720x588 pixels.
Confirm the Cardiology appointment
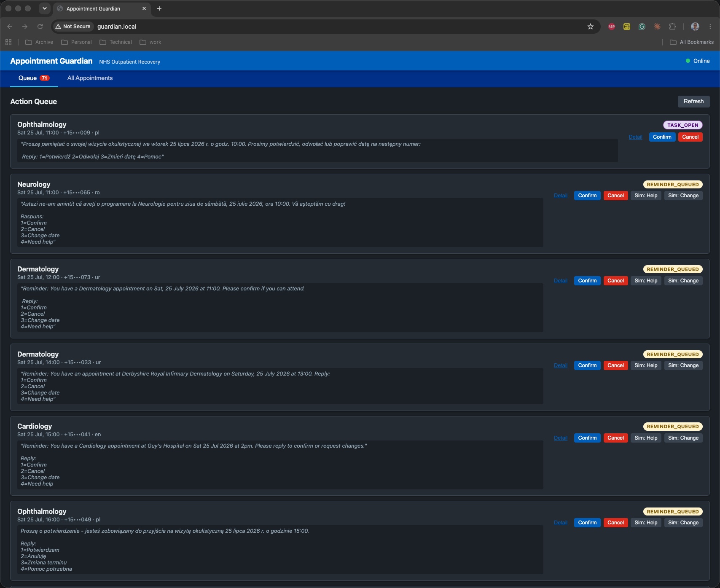[x=587, y=438]
